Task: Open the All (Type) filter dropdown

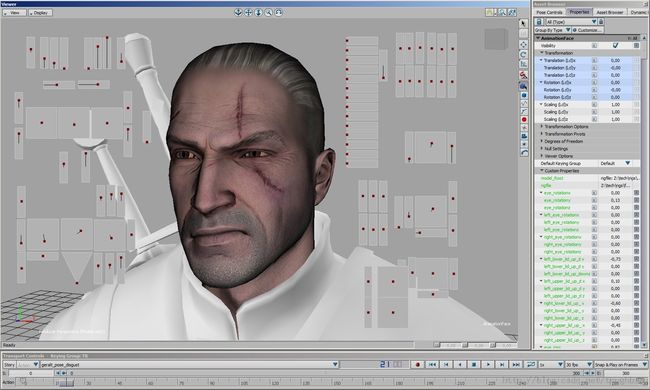Action: (x=572, y=22)
